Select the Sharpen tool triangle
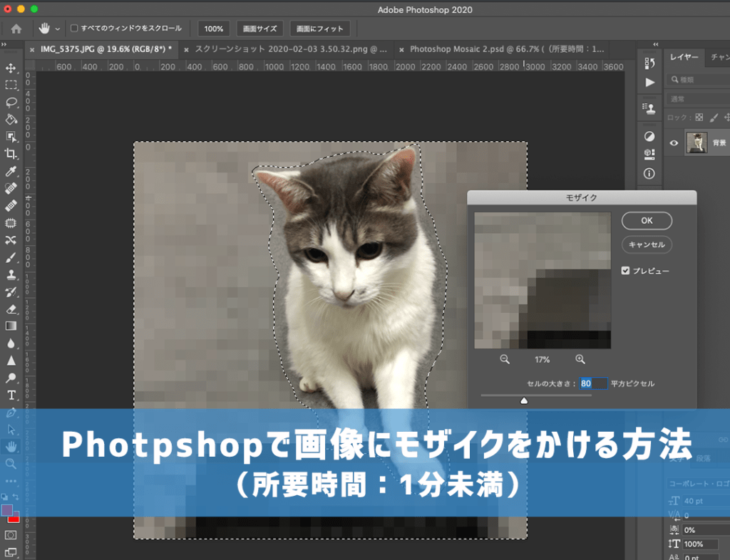 [x=11, y=361]
